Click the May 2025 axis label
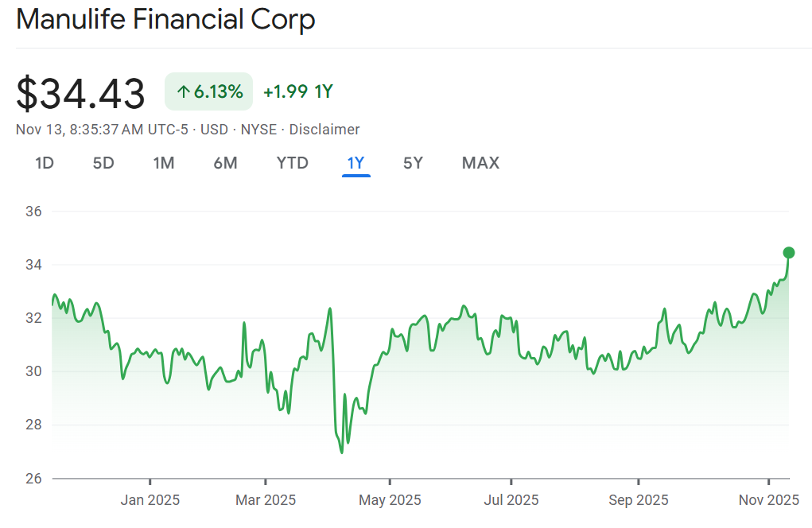This screenshot has width=812, height=528. (390, 500)
